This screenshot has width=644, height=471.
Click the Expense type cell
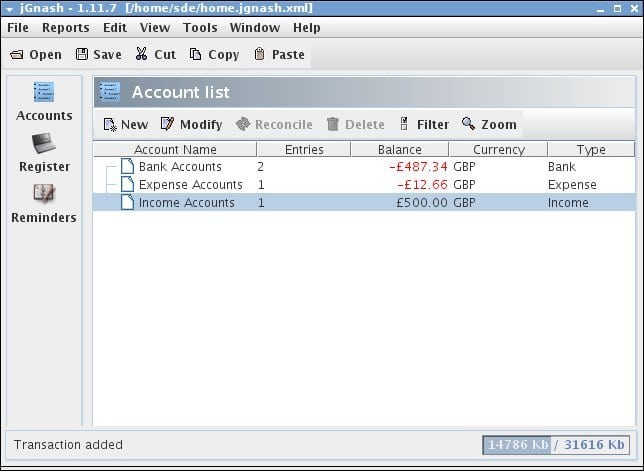tap(572, 185)
